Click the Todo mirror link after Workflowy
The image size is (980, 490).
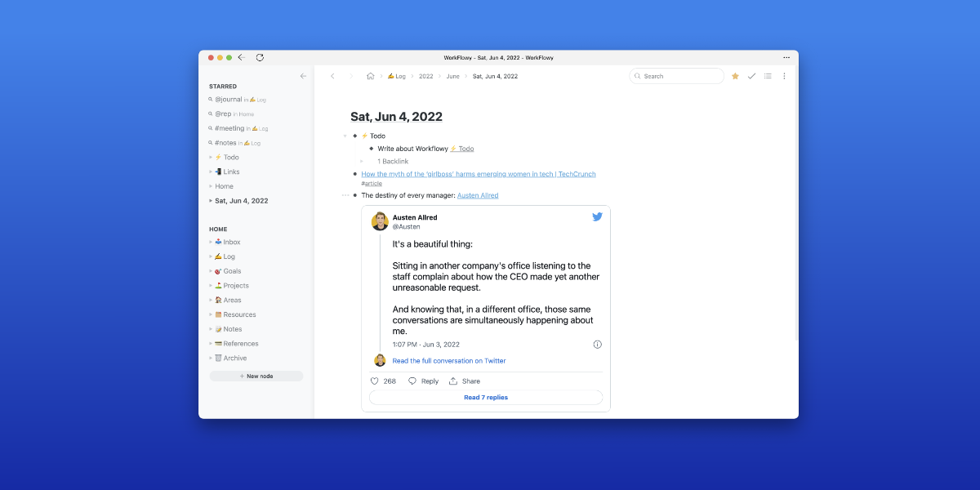pos(461,149)
